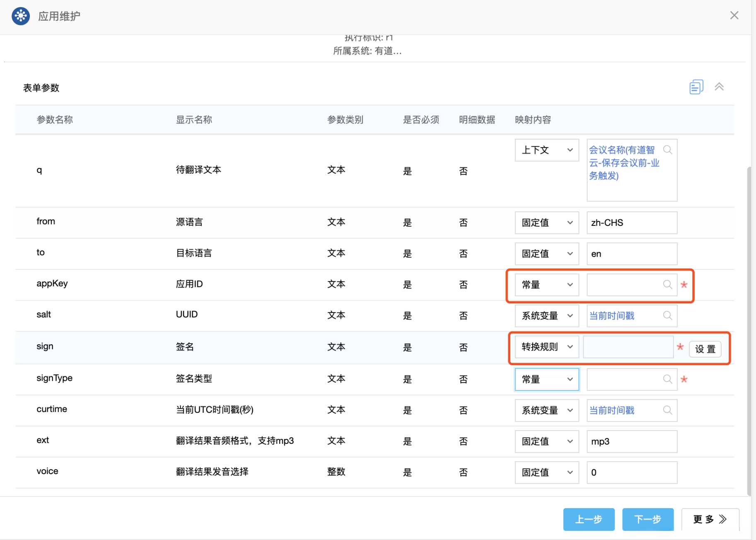Open the 常量 dropdown for appKey
The image size is (756, 540).
click(546, 285)
